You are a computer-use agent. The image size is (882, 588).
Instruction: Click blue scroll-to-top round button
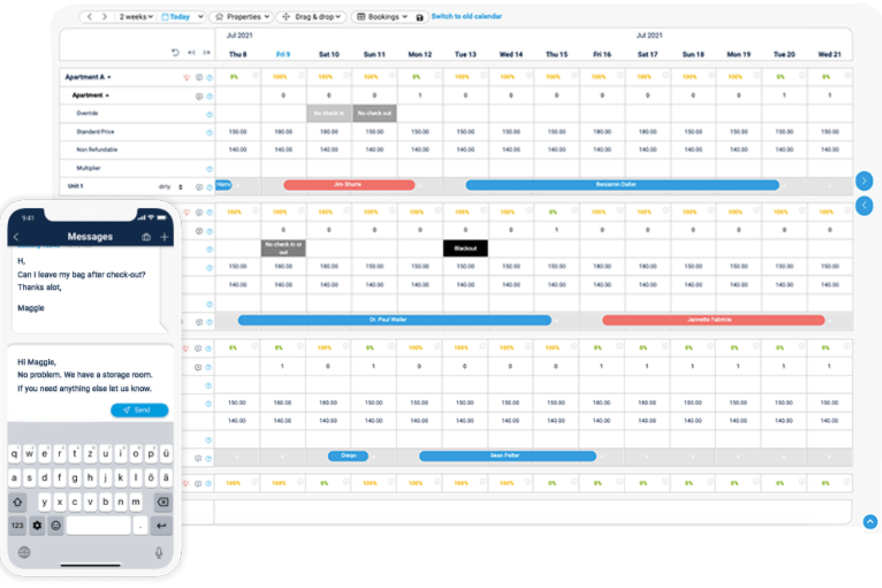click(x=870, y=522)
